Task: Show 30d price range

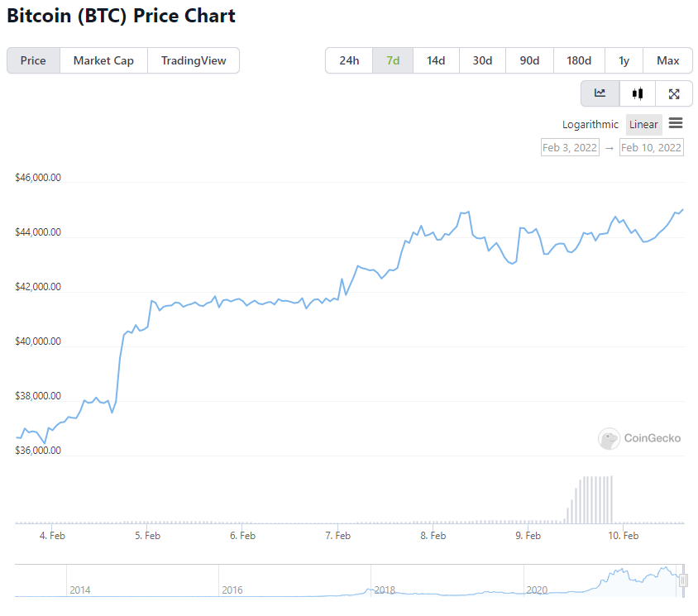Action: pos(482,60)
